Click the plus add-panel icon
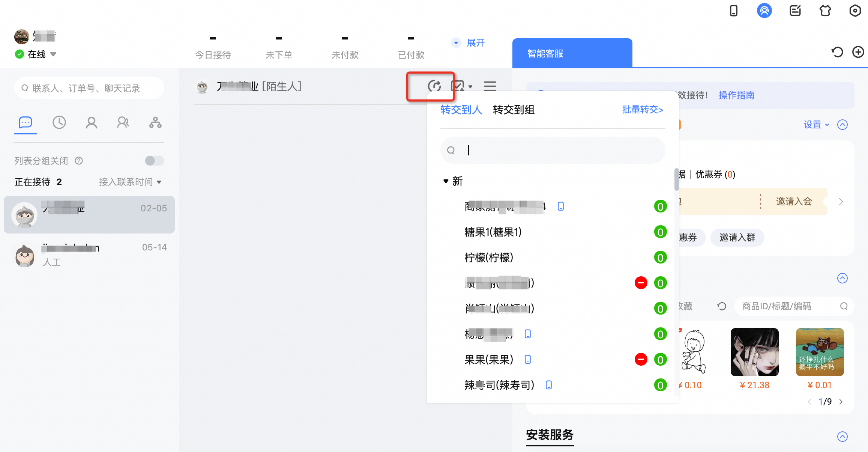Viewport: 868px width, 452px height. click(x=858, y=52)
